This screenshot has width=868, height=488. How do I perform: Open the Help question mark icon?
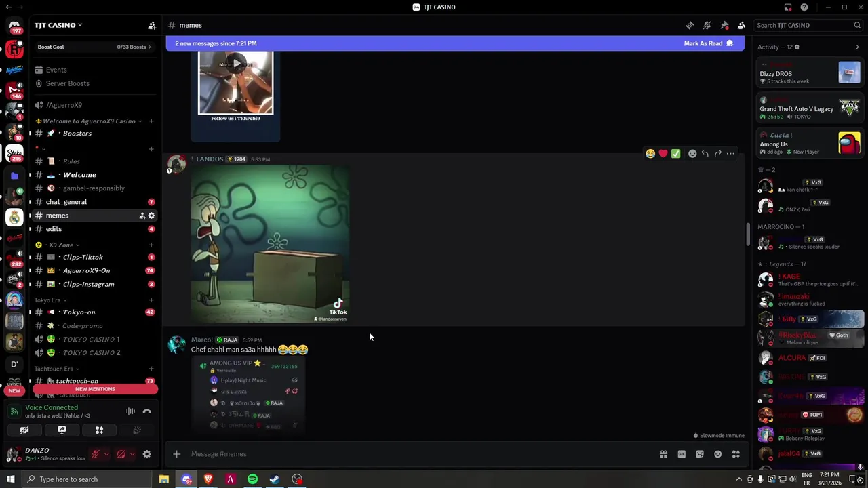tap(804, 7)
